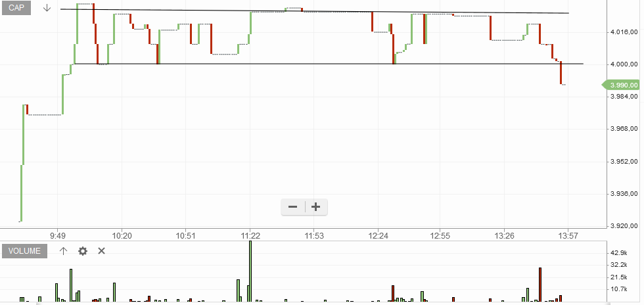The width and height of the screenshot is (644, 305).
Task: Click the VOLUME panel label
Action: pyautogui.click(x=25, y=251)
